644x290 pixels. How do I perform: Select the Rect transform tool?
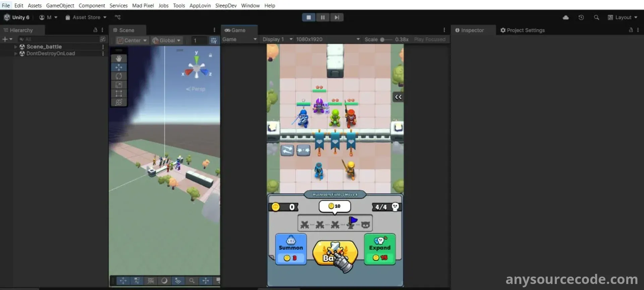coord(119,94)
